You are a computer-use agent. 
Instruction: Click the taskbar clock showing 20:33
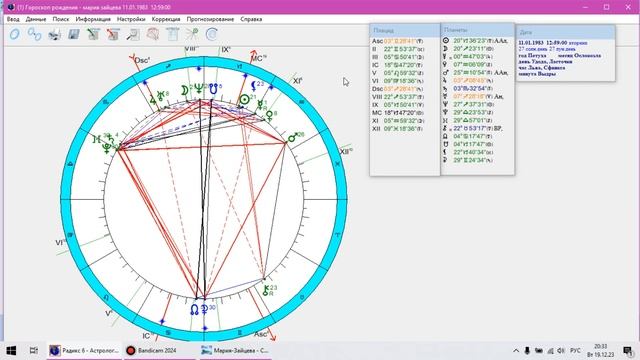click(600, 351)
